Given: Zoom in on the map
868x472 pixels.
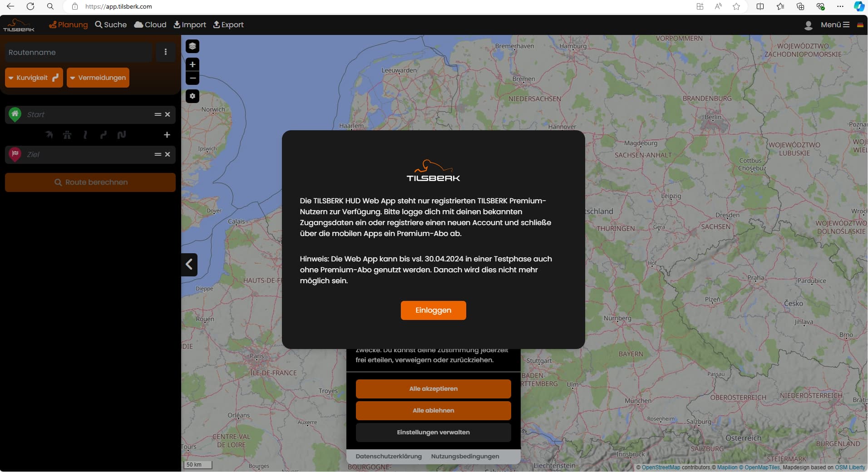Looking at the screenshot, I should 192,64.
